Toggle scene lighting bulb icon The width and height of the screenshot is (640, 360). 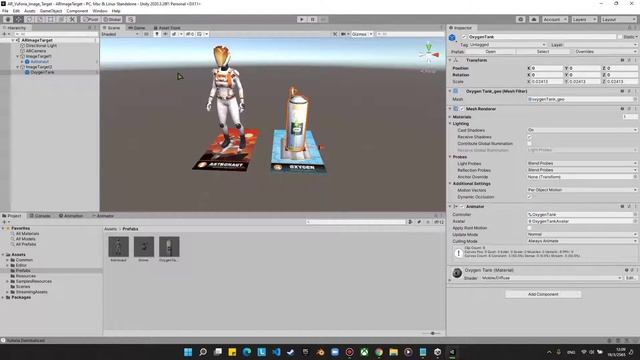(x=157, y=34)
